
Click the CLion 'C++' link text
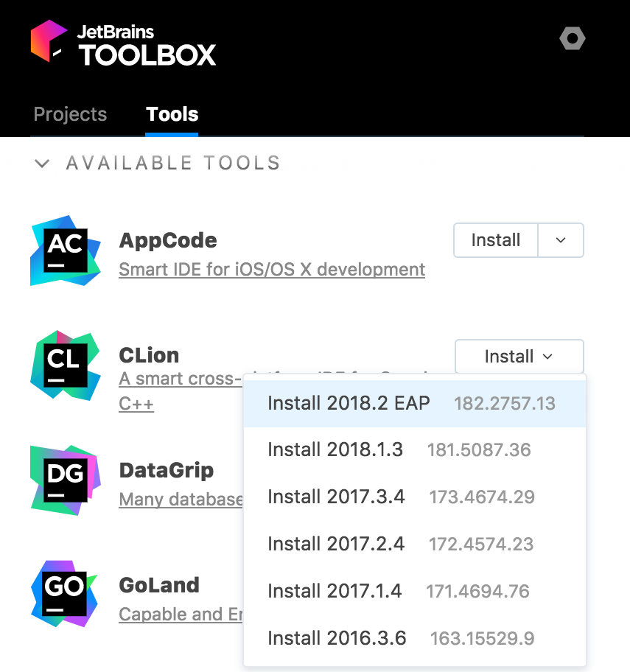[136, 404]
